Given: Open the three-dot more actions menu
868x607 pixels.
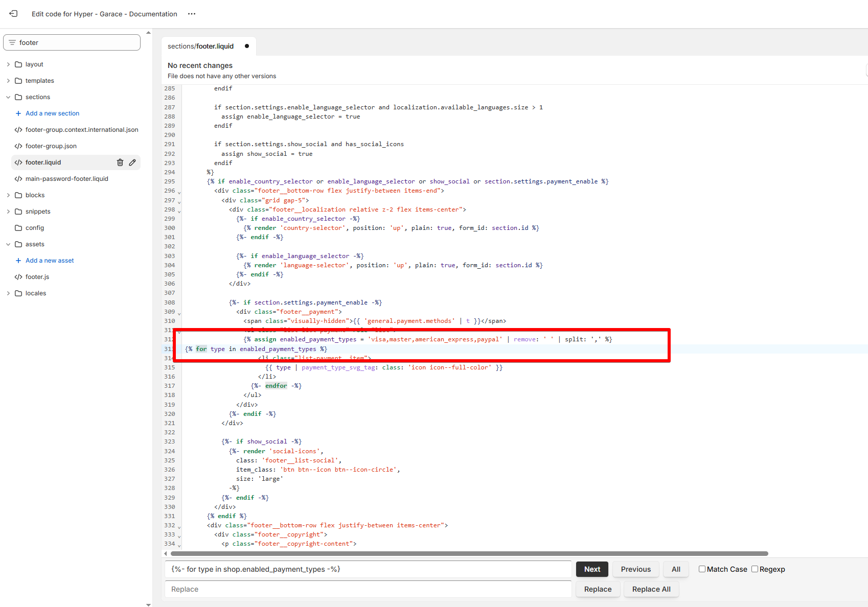Looking at the screenshot, I should pos(192,14).
